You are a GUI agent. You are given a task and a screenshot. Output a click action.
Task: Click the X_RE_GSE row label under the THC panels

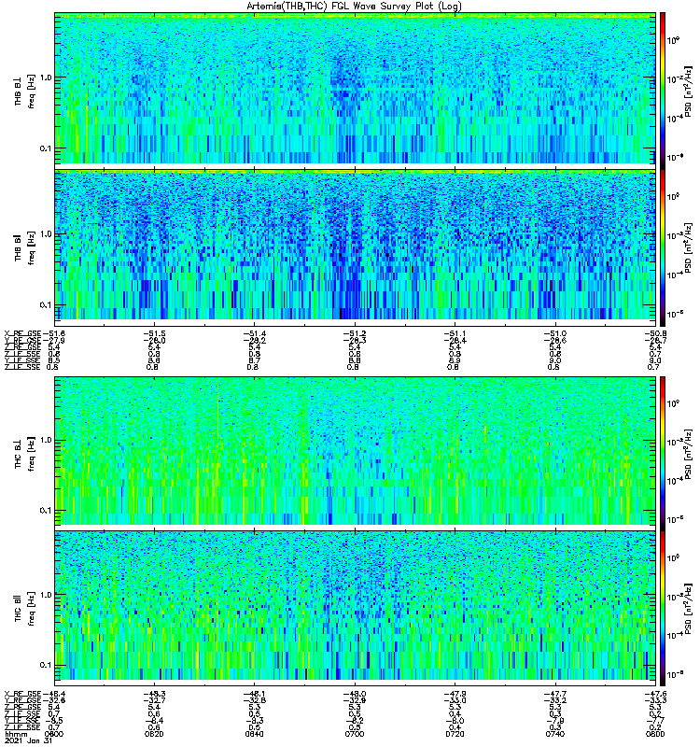coord(22,694)
